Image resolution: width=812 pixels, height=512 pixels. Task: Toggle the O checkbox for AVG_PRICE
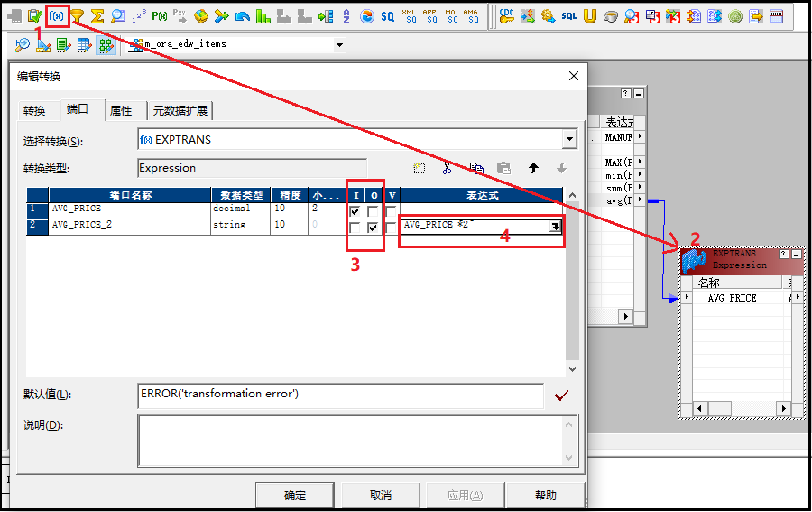373,211
